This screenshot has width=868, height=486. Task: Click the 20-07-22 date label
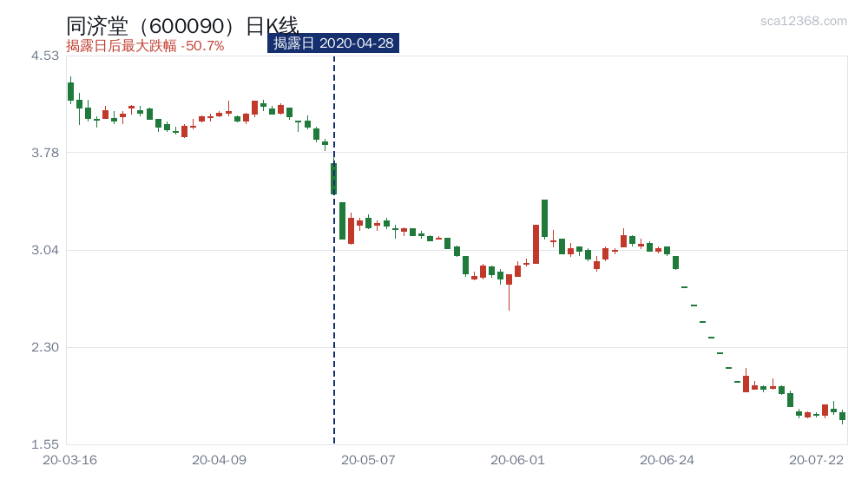click(x=817, y=460)
